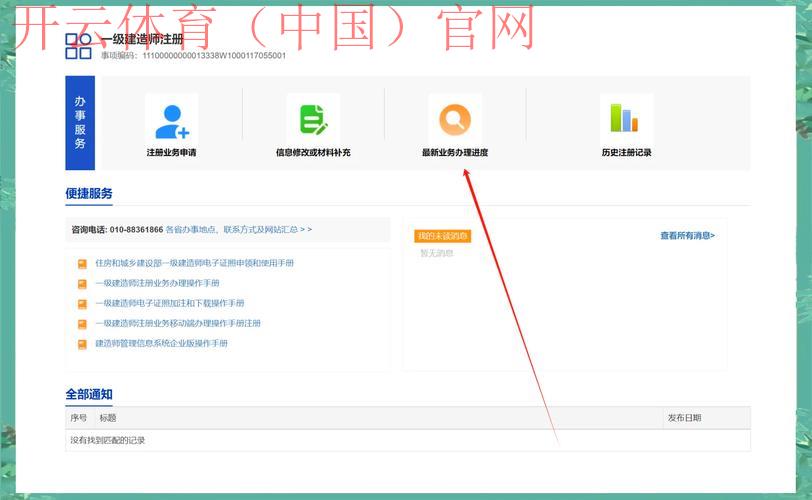Click the 注册业务申请 label

pos(171,152)
